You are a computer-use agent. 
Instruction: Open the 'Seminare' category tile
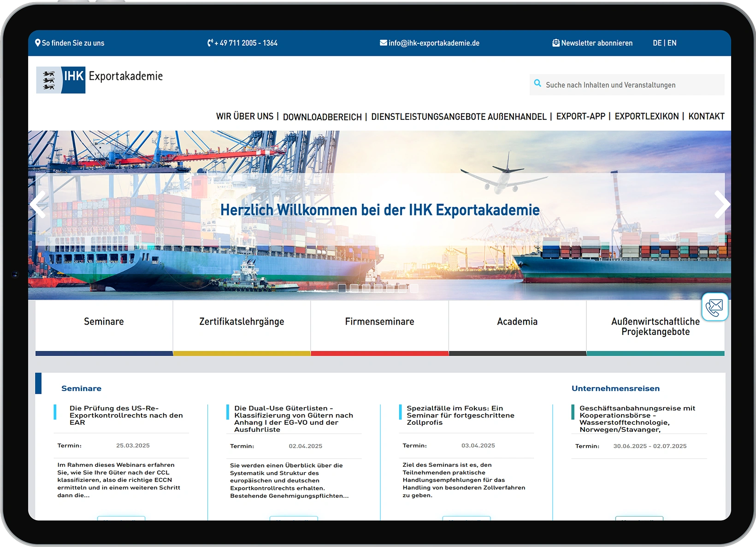(104, 328)
